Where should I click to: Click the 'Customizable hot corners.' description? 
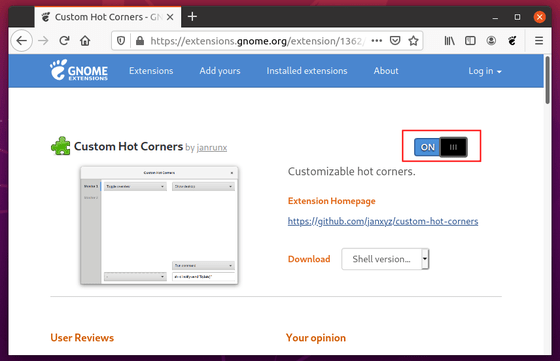pos(351,171)
